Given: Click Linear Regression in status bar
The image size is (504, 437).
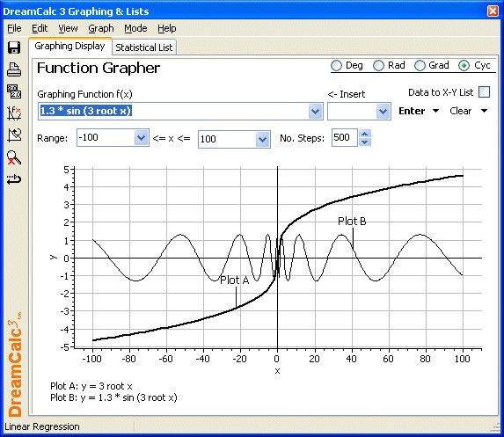Looking at the screenshot, I should point(42,426).
